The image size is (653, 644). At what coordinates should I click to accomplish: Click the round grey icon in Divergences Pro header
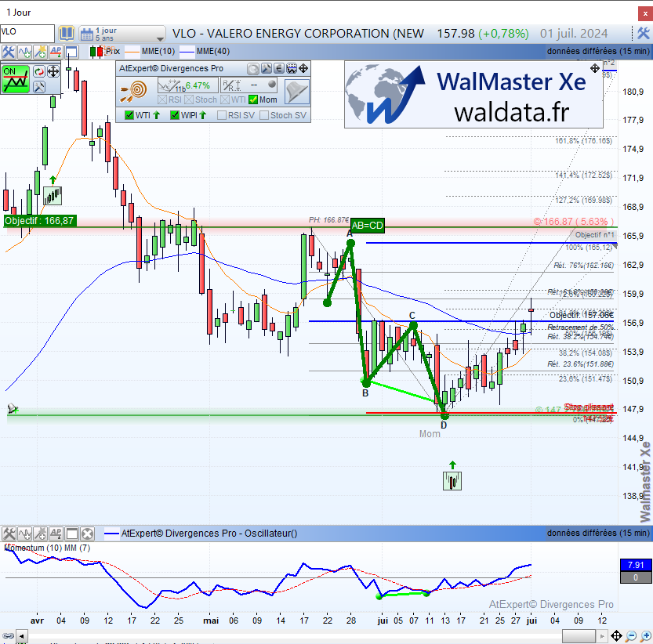tap(253, 68)
